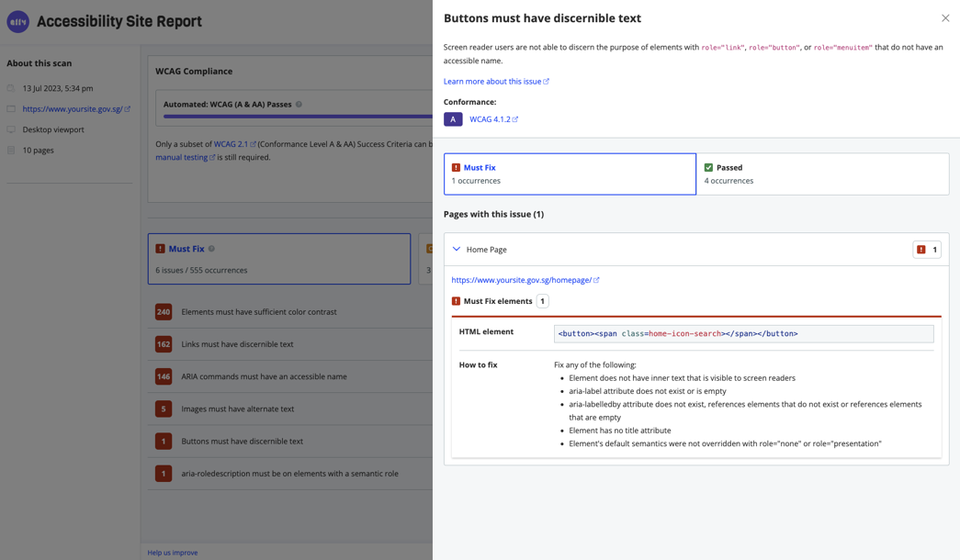Click the 146 occurrences count badge
This screenshot has height=560, width=960.
[x=164, y=376]
